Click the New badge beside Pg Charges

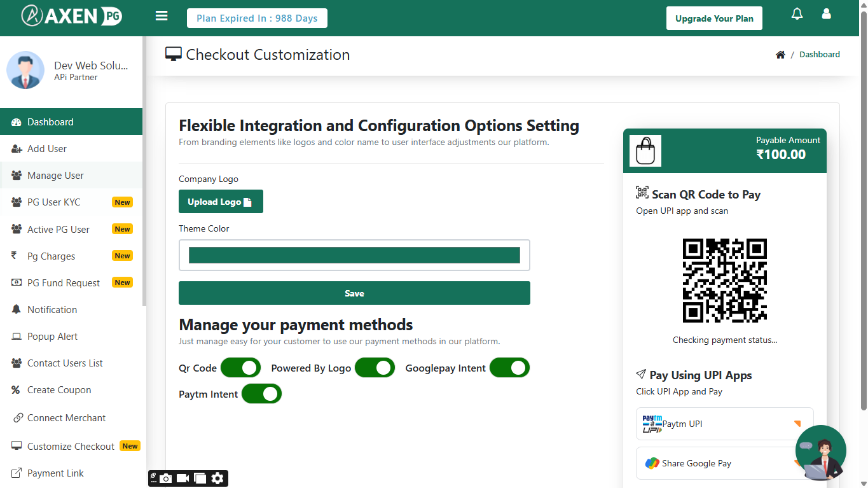[x=122, y=256]
